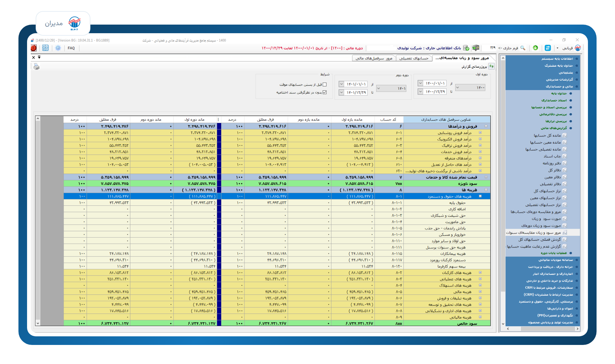Click the green download arrow icon

535,48
